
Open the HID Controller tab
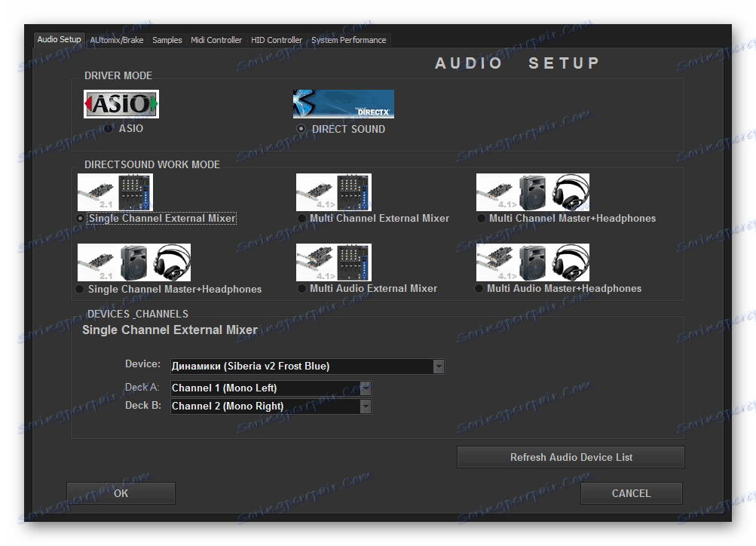277,40
